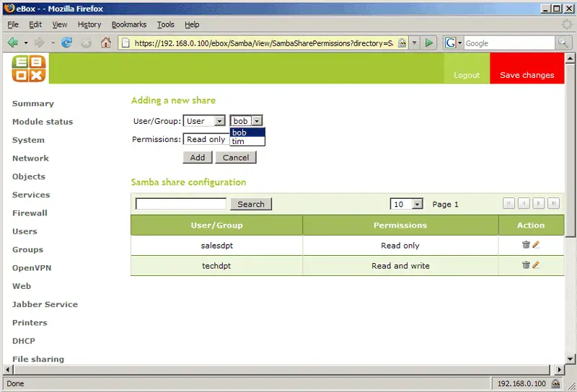Click the Add button
Viewport: 577px width, 392px height.
198,157
